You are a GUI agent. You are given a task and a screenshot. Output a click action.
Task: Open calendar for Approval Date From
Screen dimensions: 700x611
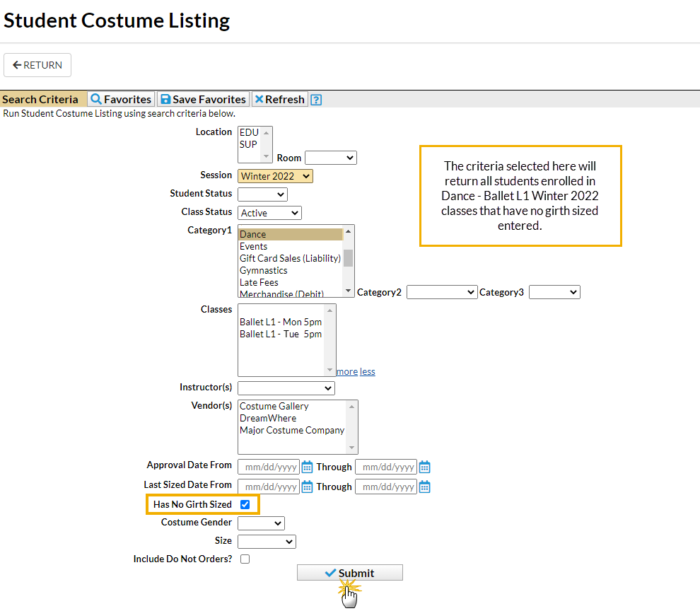307,467
